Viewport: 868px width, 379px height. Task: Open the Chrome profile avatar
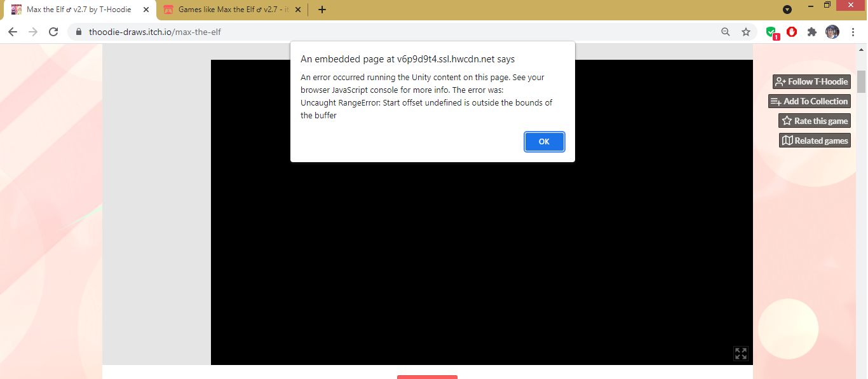pos(832,32)
